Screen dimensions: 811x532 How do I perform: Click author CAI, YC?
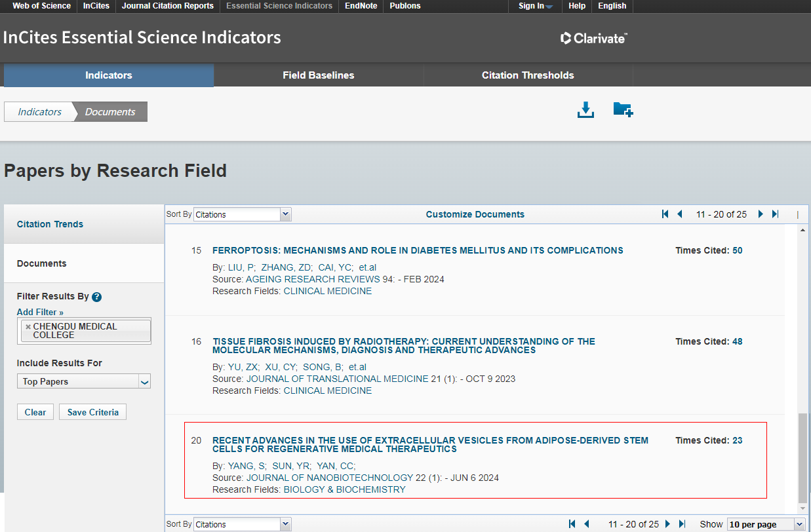click(336, 267)
